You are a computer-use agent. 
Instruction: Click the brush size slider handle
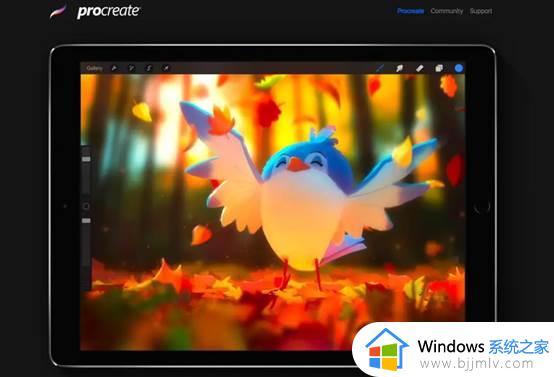point(86,159)
